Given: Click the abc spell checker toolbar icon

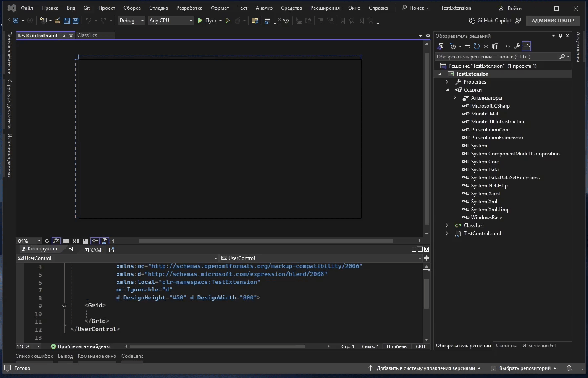Looking at the screenshot, I should click(286, 21).
